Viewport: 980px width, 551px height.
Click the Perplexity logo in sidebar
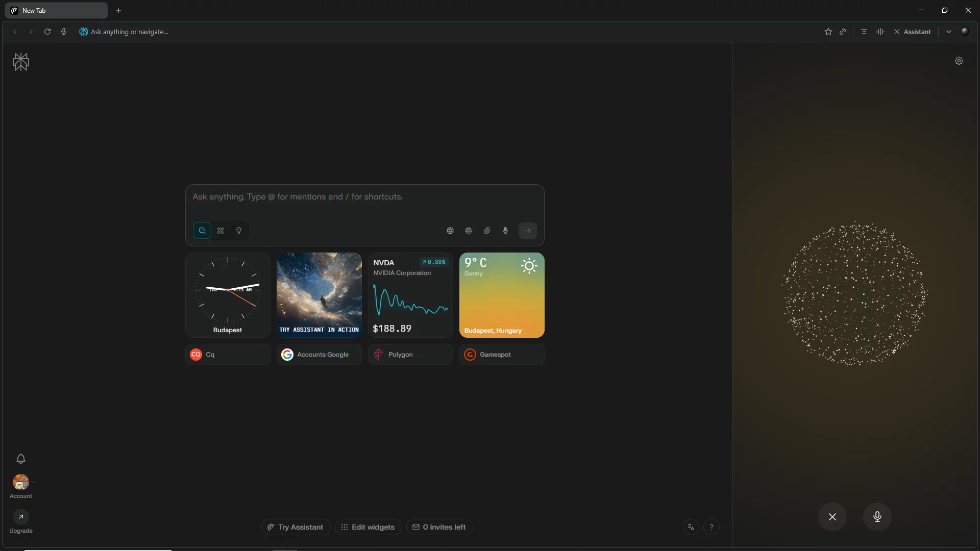(x=21, y=62)
